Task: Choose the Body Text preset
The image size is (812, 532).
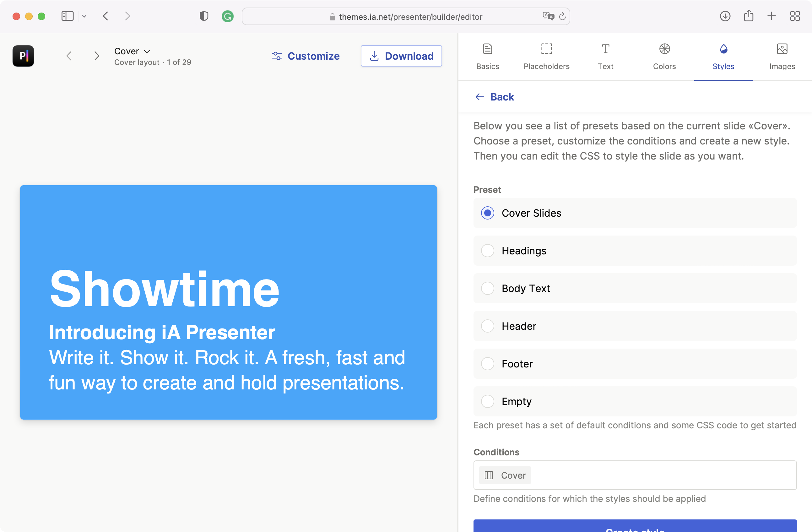Action: pos(635,288)
